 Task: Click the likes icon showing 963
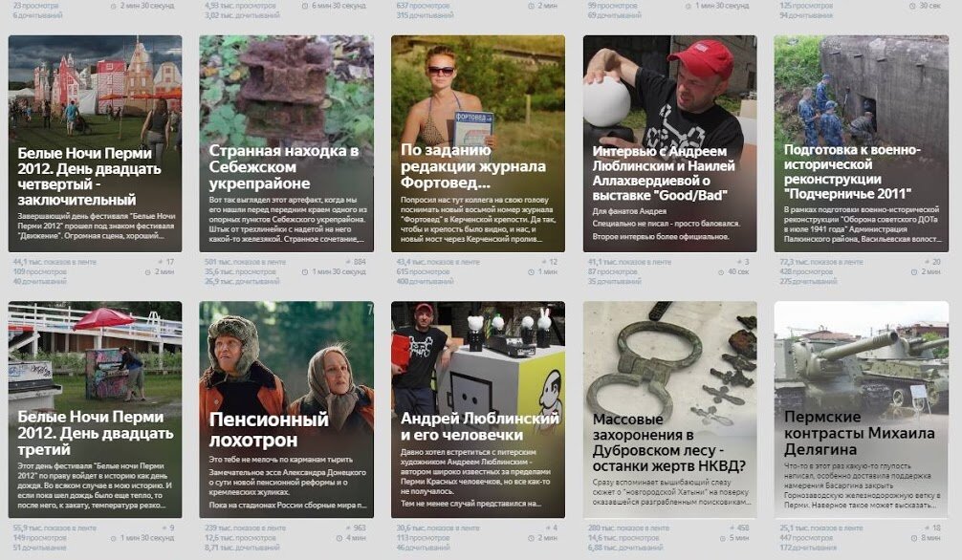pos(348,528)
